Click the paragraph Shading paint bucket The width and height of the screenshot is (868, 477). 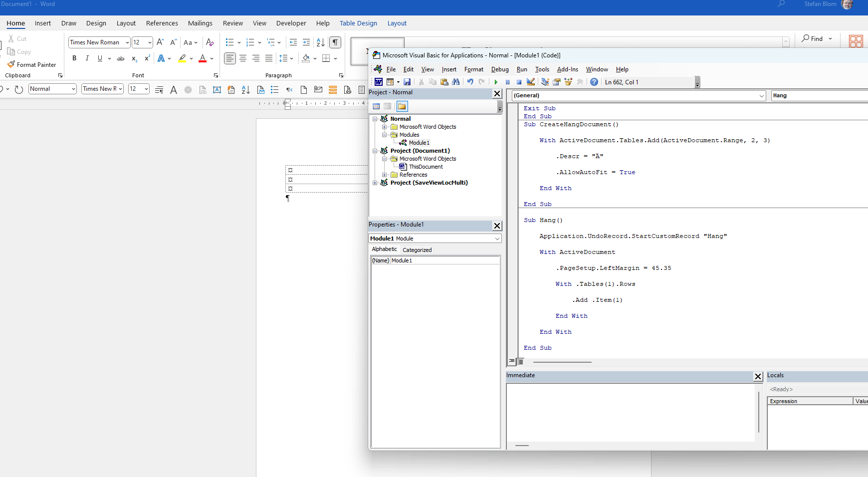click(306, 58)
